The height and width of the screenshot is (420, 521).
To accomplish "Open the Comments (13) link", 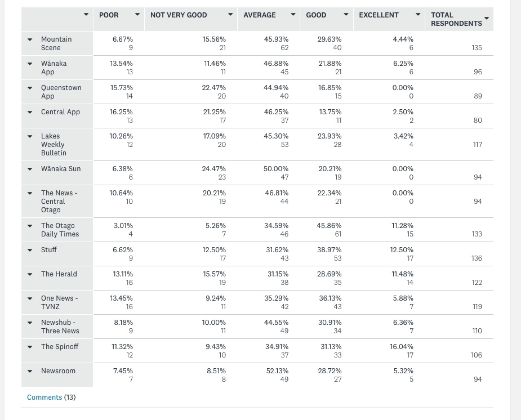I will [x=44, y=397].
